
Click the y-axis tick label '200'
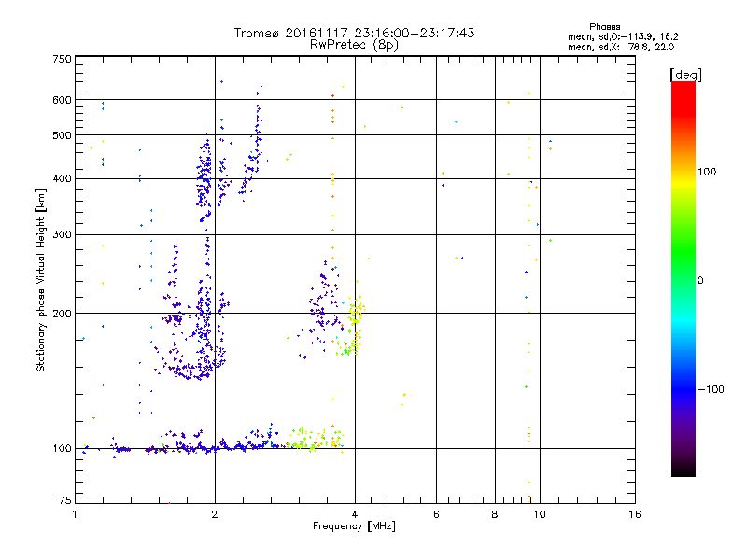62,314
